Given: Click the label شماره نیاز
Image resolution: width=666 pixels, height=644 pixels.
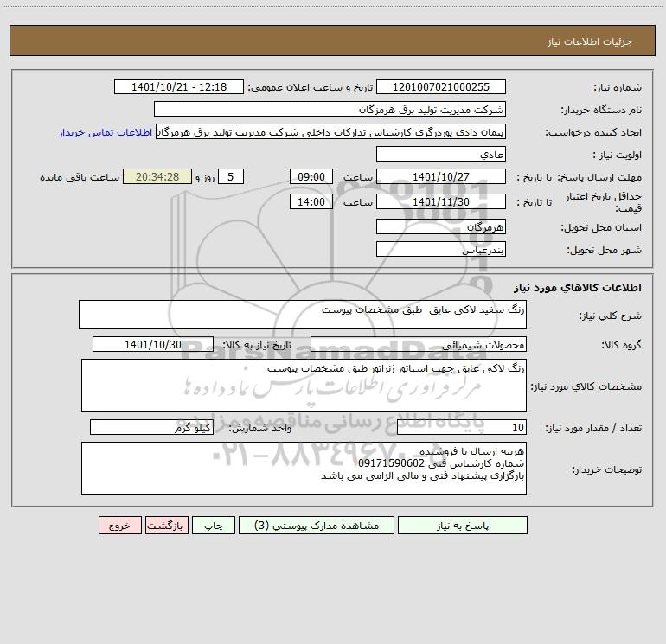Looking at the screenshot, I should [618, 88].
